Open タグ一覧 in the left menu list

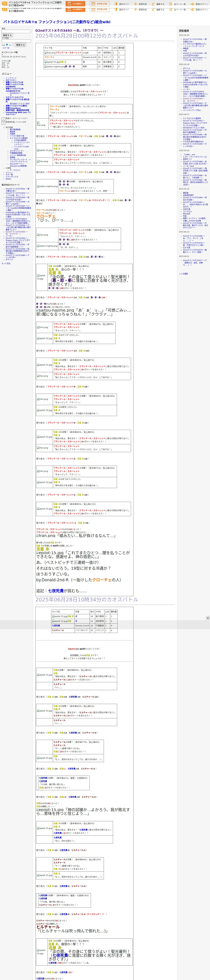pyautogui.click(x=9, y=175)
